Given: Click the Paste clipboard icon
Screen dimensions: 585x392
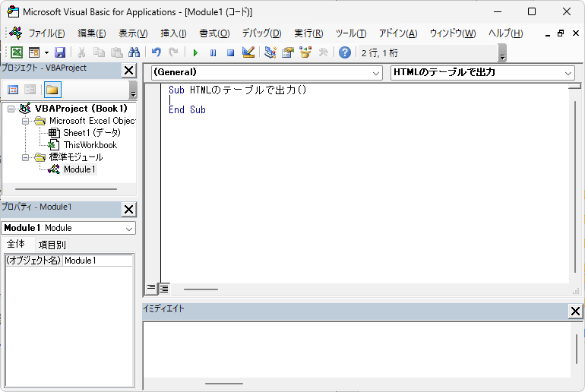Looking at the screenshot, I should pyautogui.click(x=117, y=52).
